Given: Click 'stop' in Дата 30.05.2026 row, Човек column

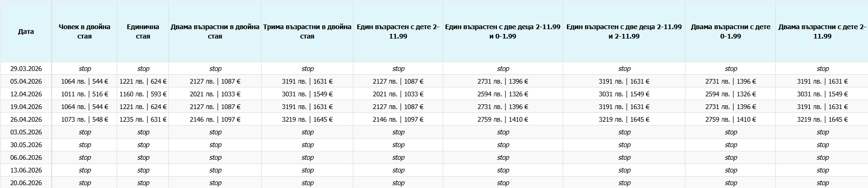Looking at the screenshot, I should pos(85,145).
